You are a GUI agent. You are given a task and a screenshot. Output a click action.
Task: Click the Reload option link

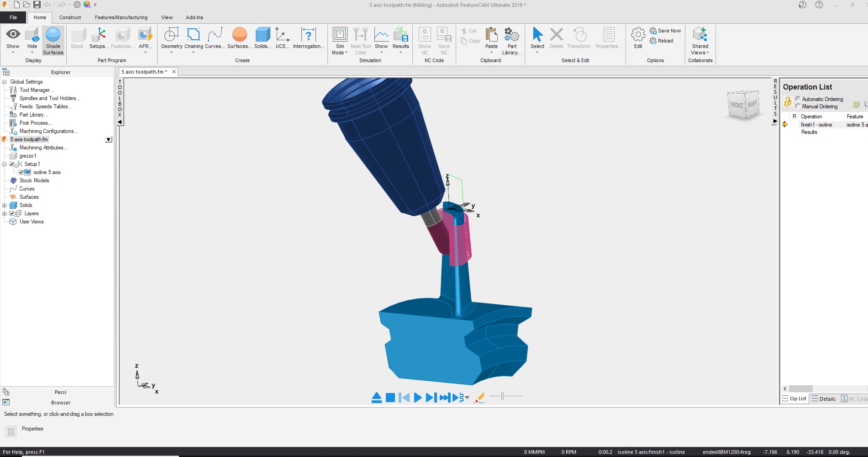tap(664, 41)
